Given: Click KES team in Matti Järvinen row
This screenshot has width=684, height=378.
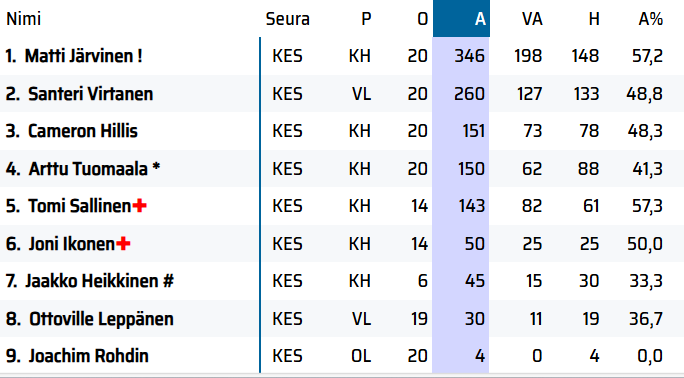Looking at the screenshot, I should tap(287, 56).
